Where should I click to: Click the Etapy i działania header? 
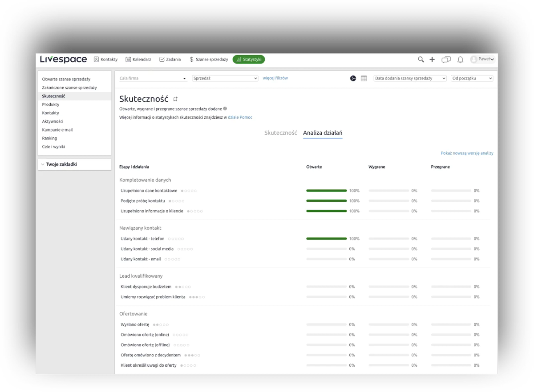(134, 167)
